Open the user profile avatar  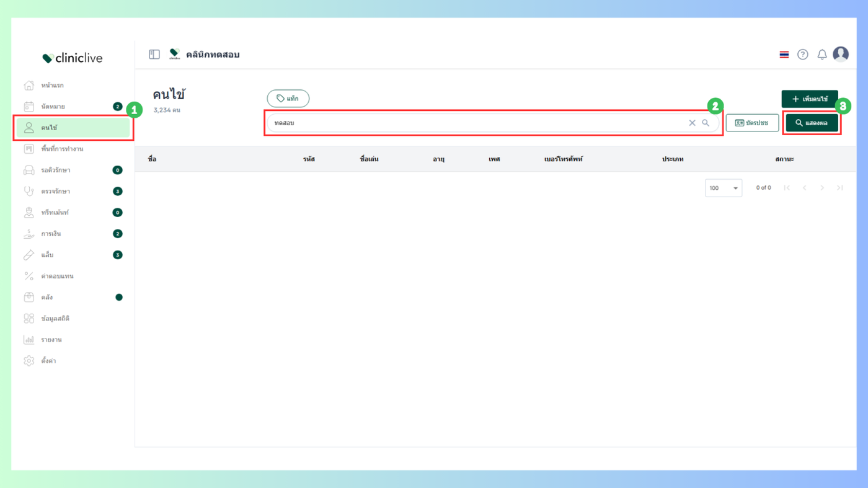(x=841, y=54)
